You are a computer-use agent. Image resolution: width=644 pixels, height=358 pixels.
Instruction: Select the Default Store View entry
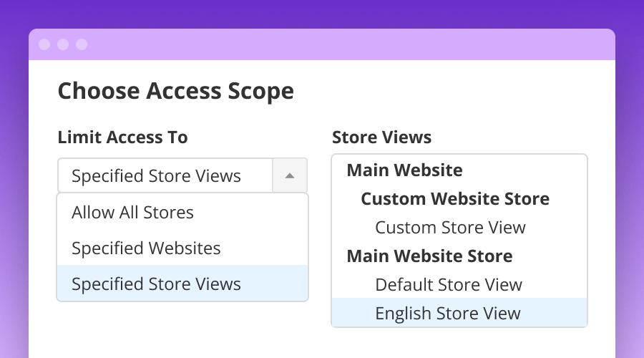pyautogui.click(x=449, y=284)
